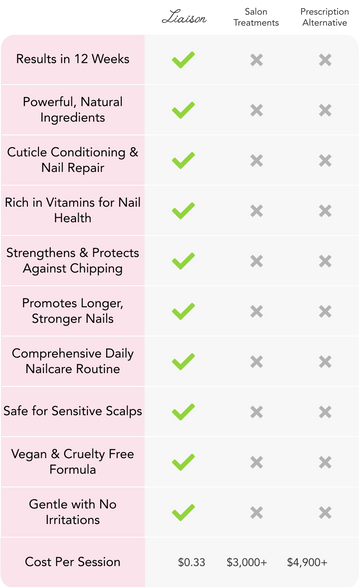Click the $3,000+ salon cost value
Viewport: 360px width, 588px height.
(x=247, y=562)
